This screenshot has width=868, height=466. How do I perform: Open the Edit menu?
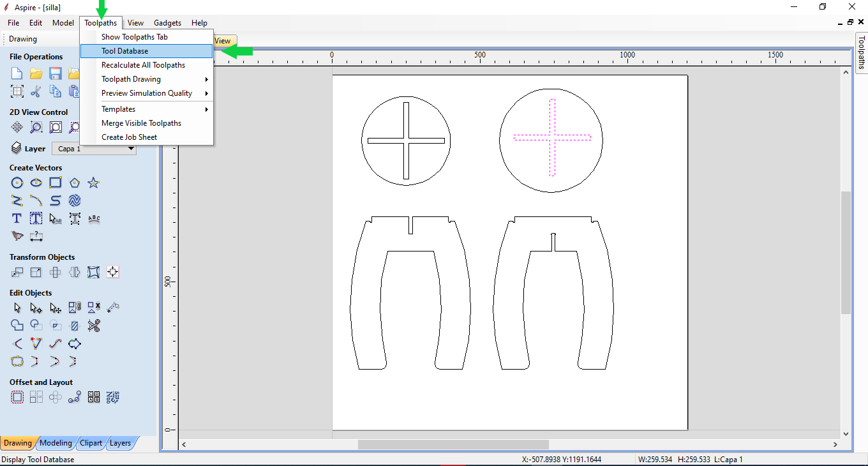click(x=36, y=23)
